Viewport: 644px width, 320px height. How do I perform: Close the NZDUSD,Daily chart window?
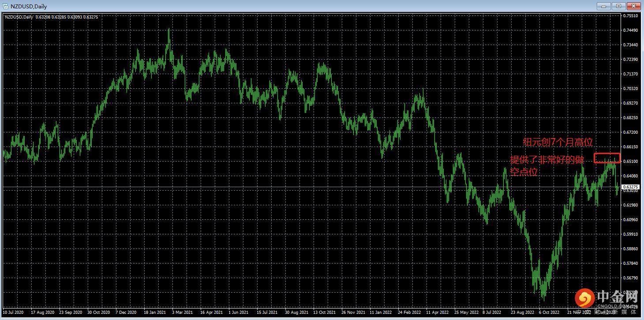633,6
